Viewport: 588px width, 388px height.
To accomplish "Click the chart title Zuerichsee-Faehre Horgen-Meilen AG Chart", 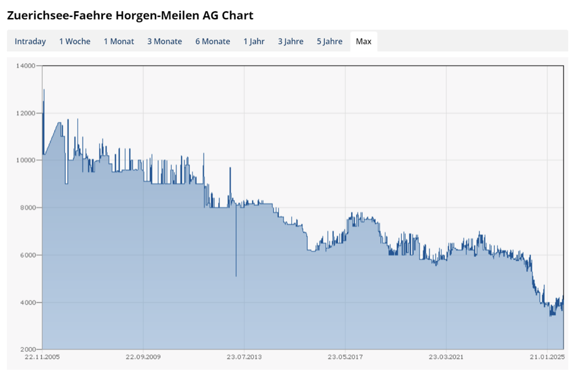I will tap(130, 15).
